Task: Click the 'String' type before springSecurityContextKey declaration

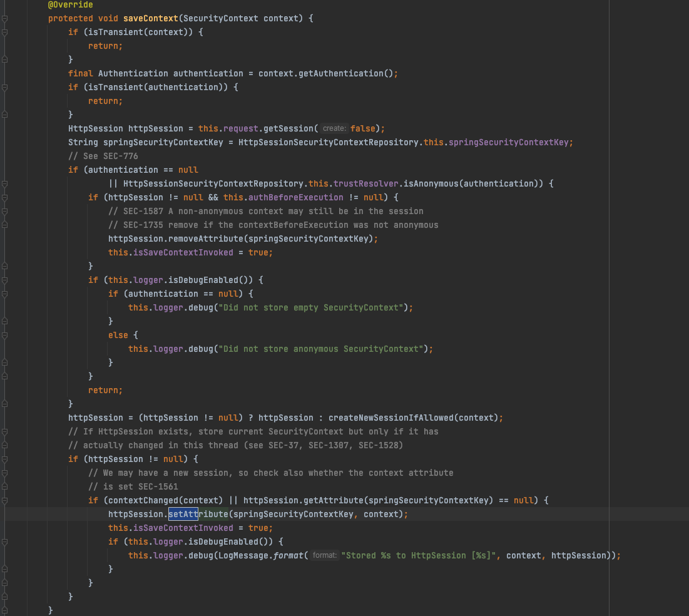Action: point(83,142)
